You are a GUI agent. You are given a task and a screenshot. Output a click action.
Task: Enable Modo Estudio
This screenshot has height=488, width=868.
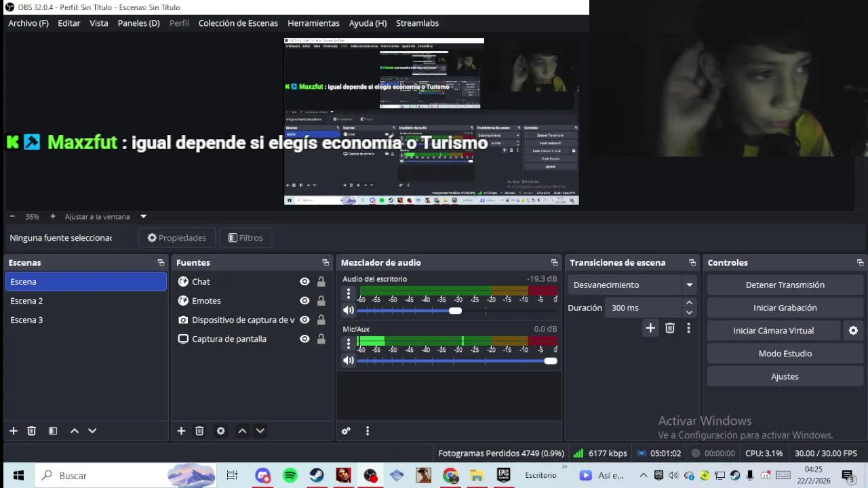[785, 354]
